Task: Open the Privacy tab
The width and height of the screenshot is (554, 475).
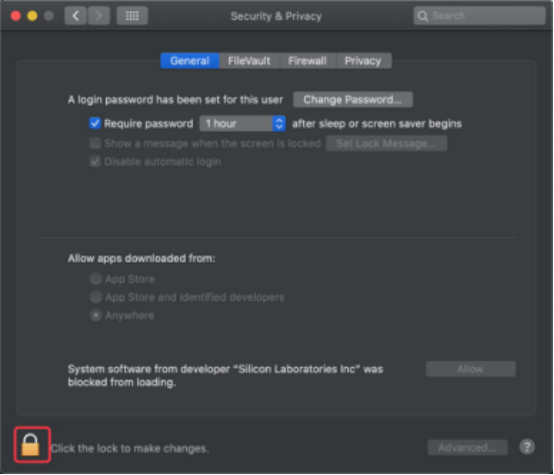Action: tap(363, 61)
